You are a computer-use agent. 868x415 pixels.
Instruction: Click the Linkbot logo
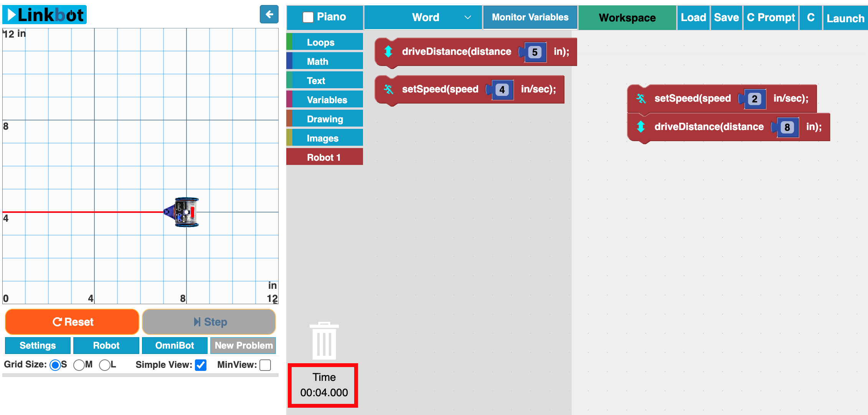pyautogui.click(x=45, y=15)
